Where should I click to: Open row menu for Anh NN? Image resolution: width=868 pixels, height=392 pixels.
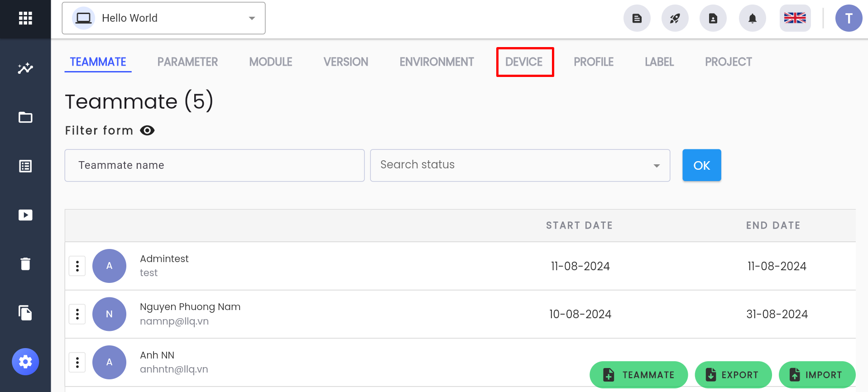click(77, 363)
